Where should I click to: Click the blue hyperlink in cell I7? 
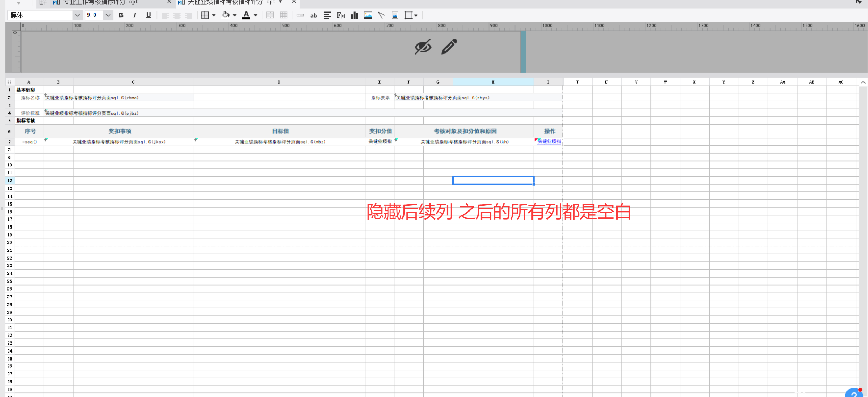point(549,141)
